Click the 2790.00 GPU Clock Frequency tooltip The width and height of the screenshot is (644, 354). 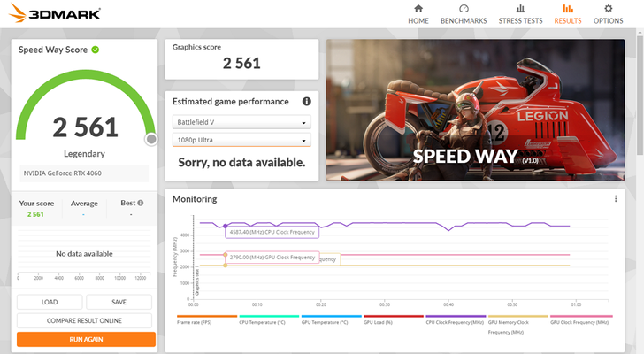click(x=272, y=257)
